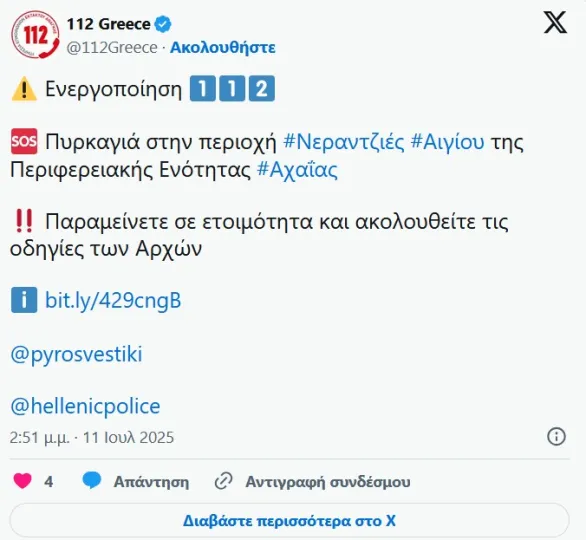Open the X logo icon
This screenshot has width=586, height=540.
point(555,22)
